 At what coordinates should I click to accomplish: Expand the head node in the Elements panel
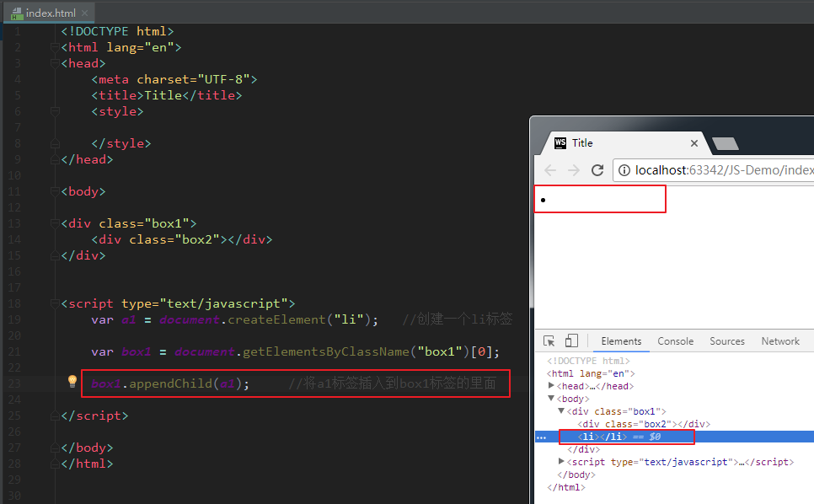pos(549,383)
